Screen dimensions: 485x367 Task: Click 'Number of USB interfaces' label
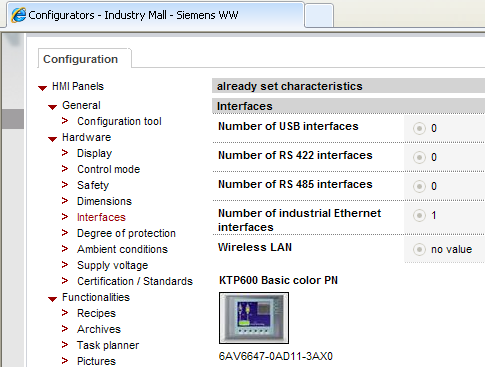coord(288,126)
